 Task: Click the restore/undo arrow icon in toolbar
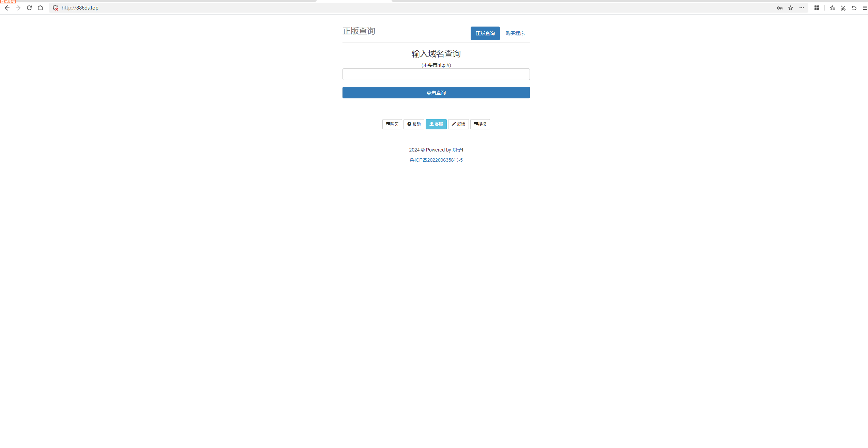coord(854,7)
